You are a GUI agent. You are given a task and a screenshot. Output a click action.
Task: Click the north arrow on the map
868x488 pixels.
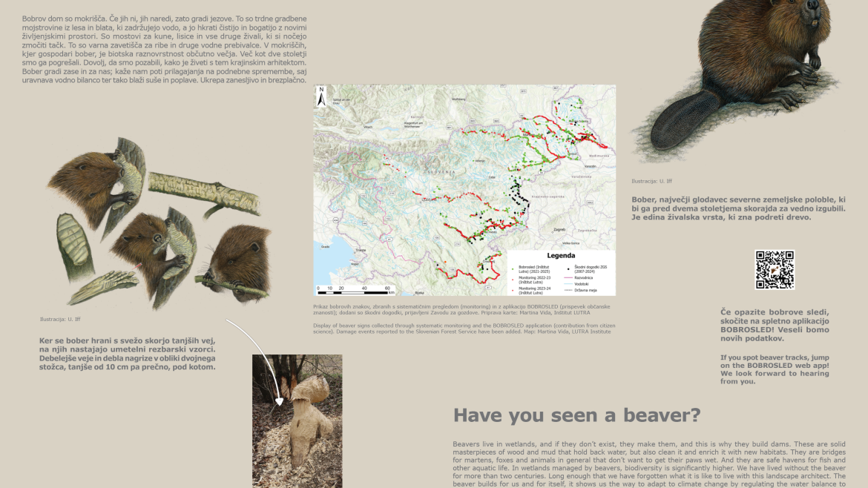pyautogui.click(x=321, y=96)
